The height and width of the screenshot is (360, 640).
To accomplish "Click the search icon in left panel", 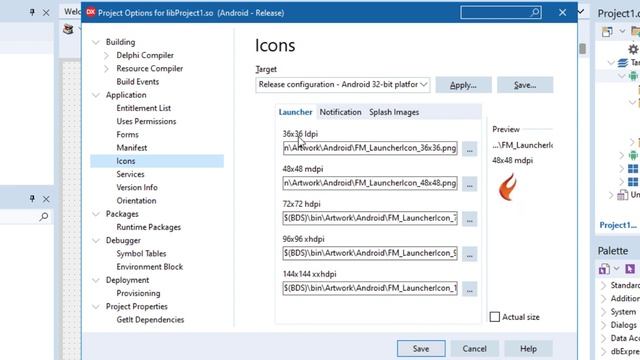I will click(x=44, y=216).
